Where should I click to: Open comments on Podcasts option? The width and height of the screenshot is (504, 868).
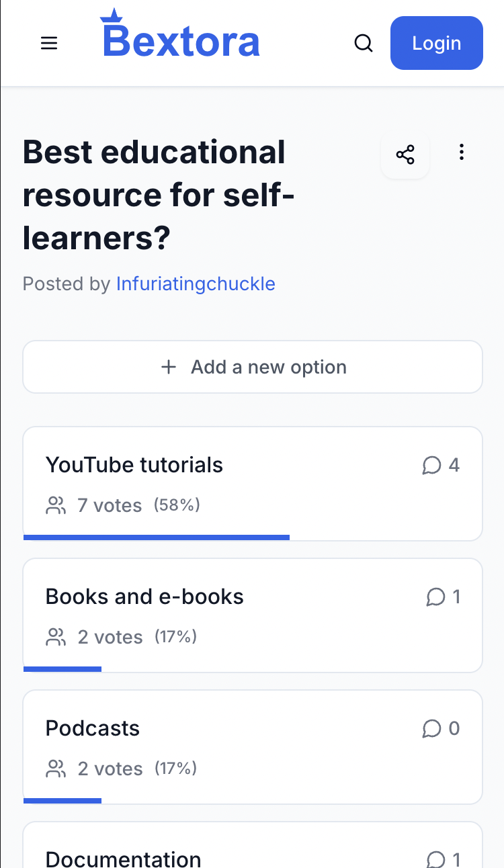(441, 728)
